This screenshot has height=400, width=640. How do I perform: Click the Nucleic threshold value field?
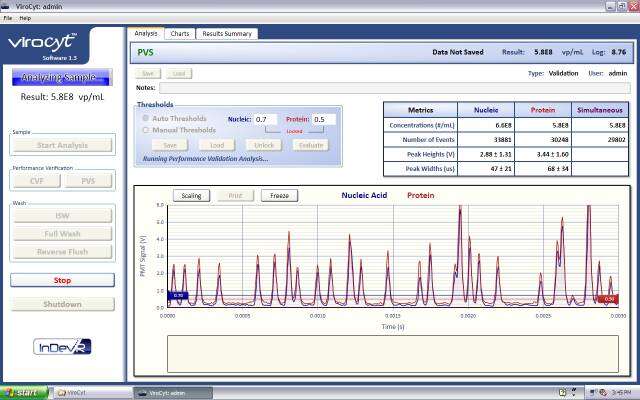(x=266, y=119)
